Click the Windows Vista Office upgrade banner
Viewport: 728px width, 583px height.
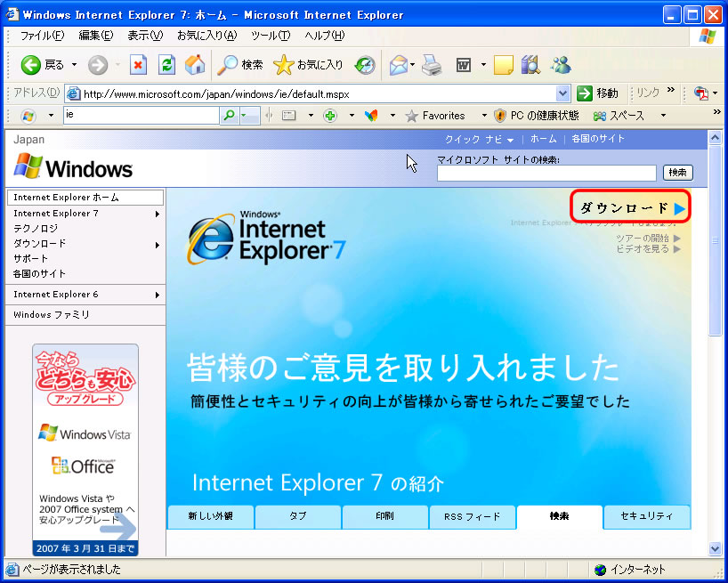click(x=85, y=449)
